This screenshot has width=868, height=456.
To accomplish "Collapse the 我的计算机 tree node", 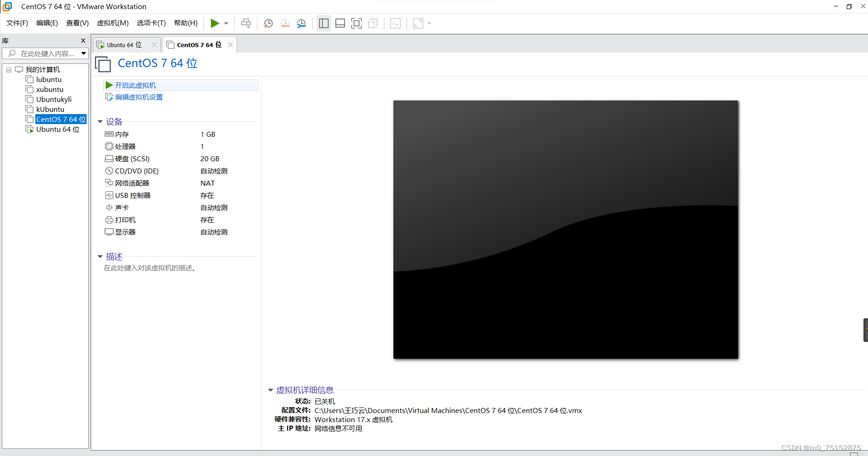I will (x=8, y=69).
